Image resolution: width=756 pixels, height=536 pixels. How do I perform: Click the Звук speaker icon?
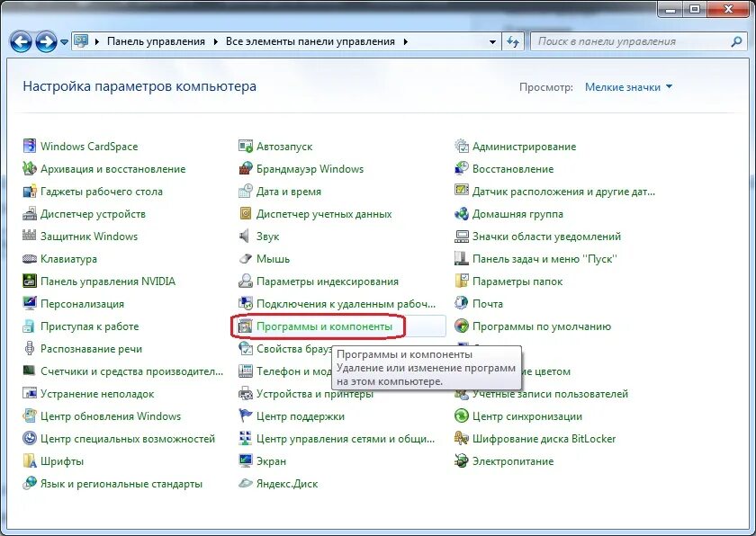(246, 236)
